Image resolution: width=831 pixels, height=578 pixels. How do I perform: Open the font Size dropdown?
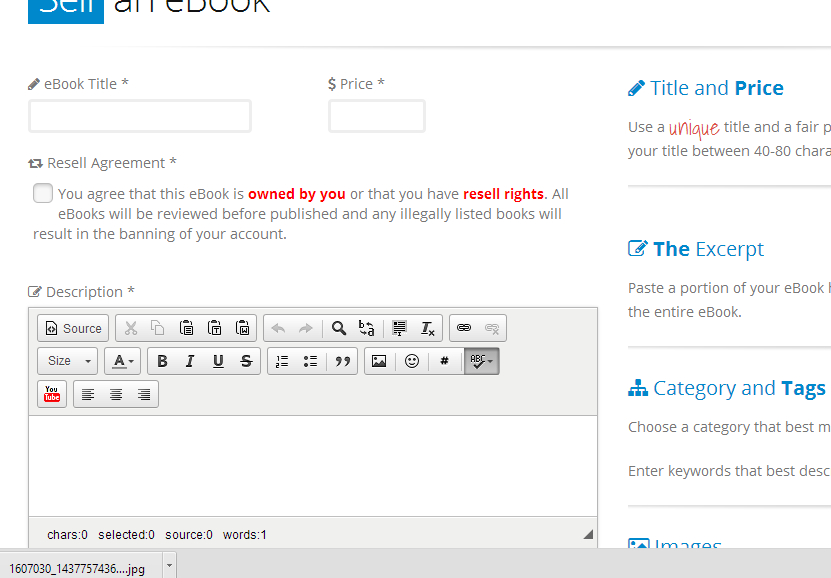click(x=67, y=361)
